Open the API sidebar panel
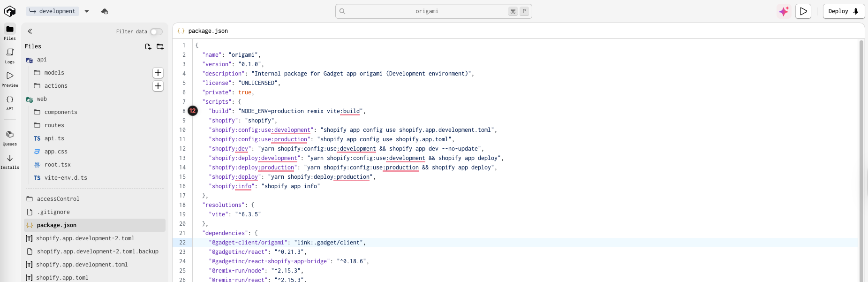 (x=10, y=103)
